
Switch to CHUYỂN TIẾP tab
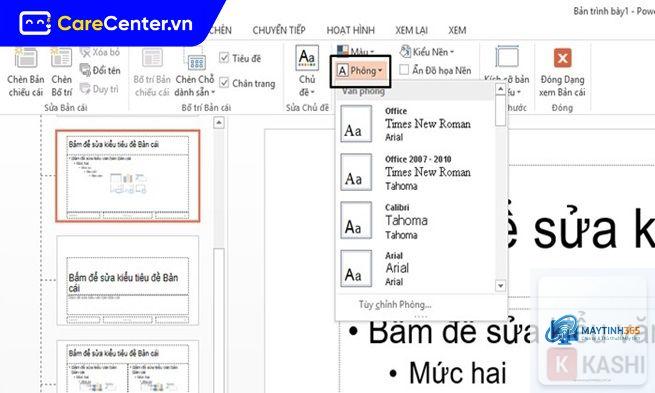coord(279,30)
